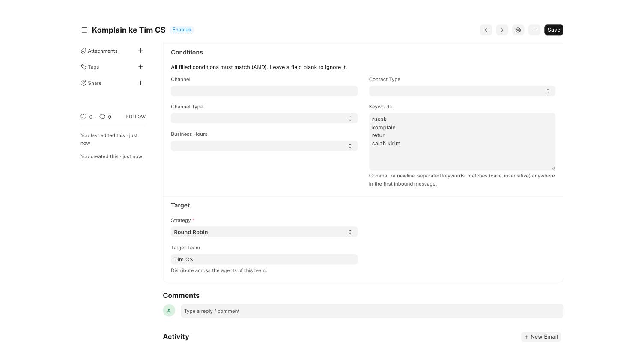Add a tag with the plus icon
This screenshot has height=348, width=644.
point(140,67)
